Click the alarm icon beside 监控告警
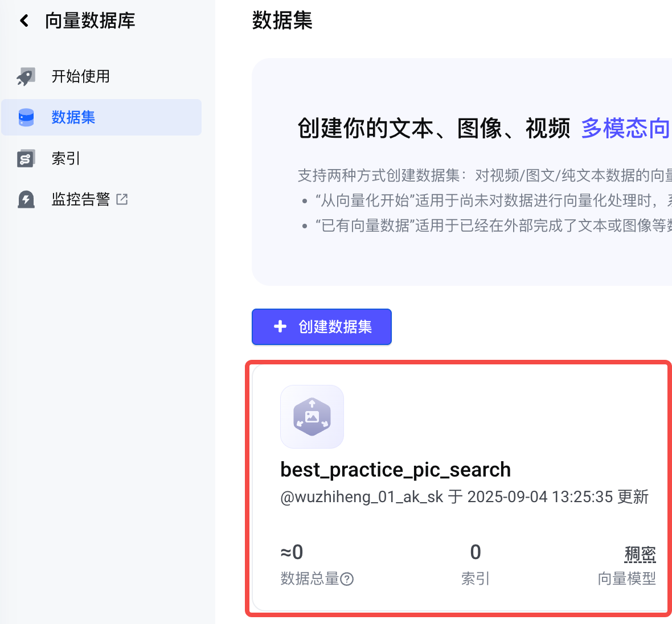This screenshot has height=624, width=672. (26, 199)
